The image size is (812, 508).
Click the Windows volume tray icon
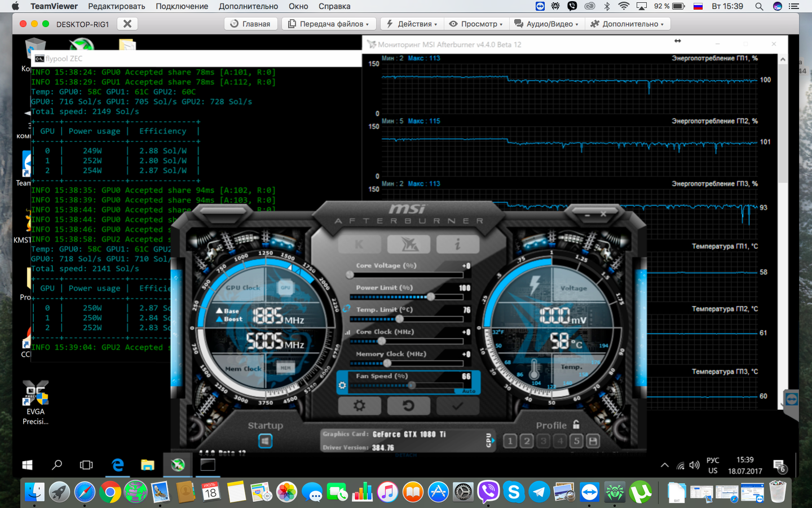[694, 466]
